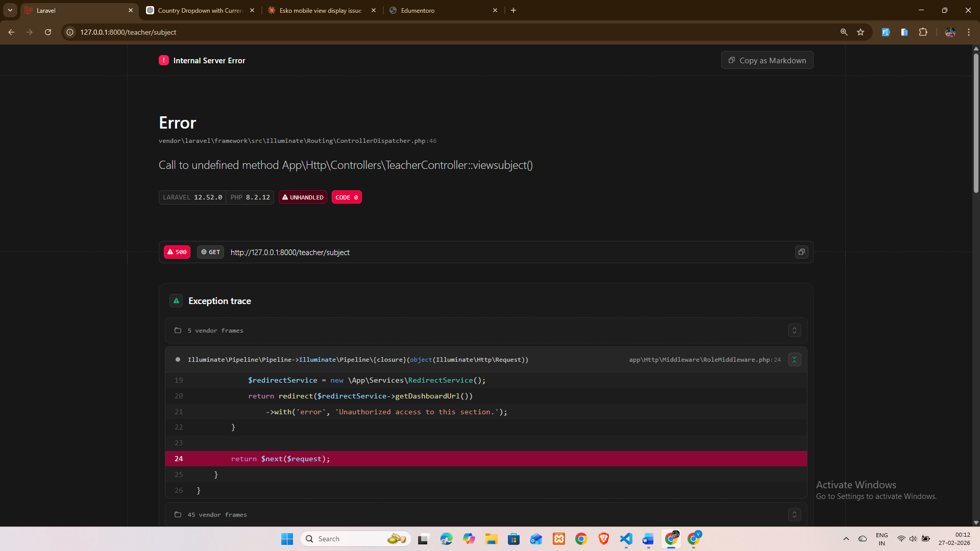
Task: Click the browser back arrow
Action: (11, 32)
